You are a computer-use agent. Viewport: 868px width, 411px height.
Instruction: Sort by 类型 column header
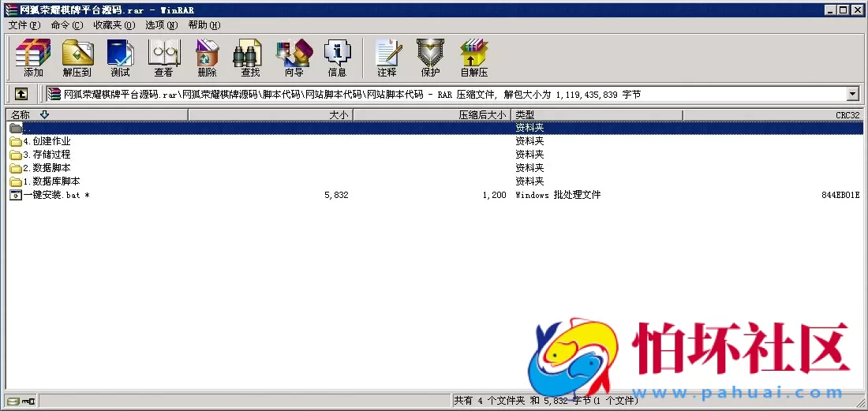click(597, 115)
